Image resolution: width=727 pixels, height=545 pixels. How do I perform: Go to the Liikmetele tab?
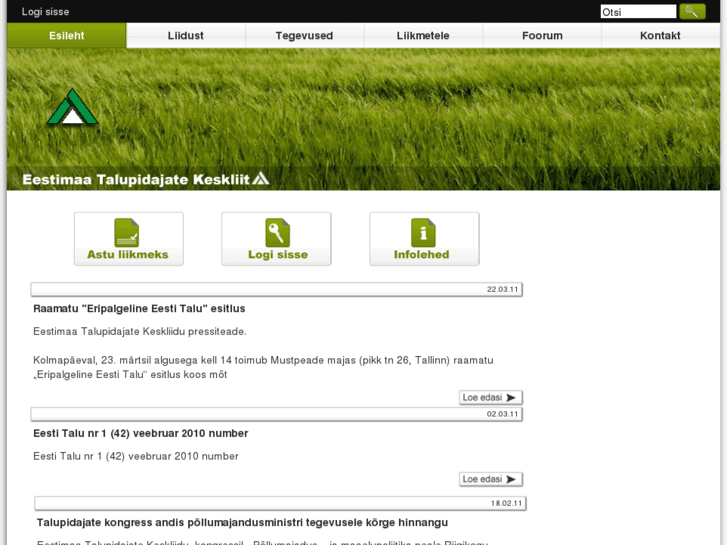[x=423, y=36]
